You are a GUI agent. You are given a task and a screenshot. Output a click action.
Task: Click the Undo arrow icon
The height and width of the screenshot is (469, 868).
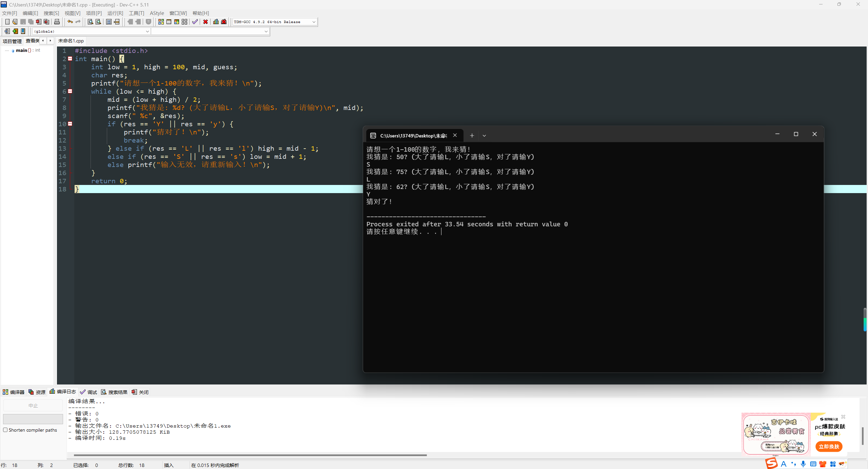pos(70,22)
